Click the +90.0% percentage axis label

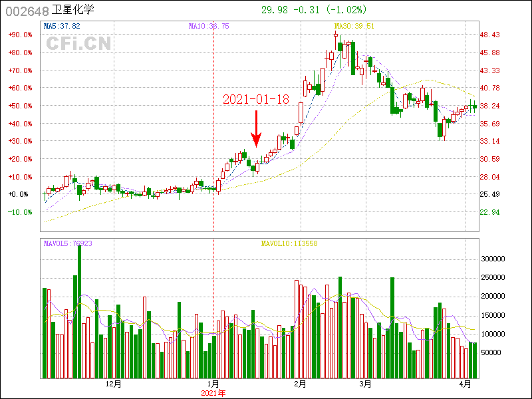pyautogui.click(x=20, y=35)
